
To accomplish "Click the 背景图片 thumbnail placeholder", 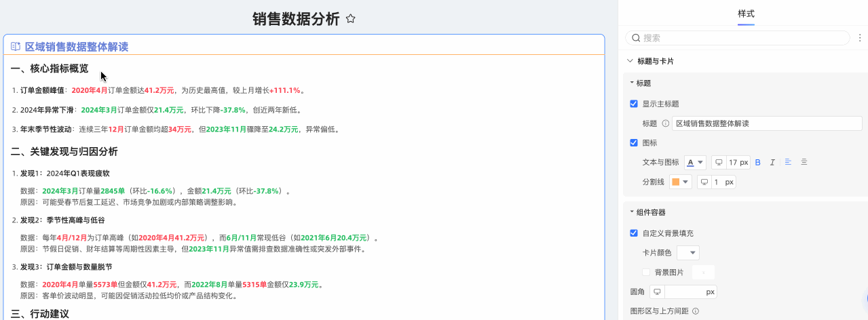I will point(703,273).
